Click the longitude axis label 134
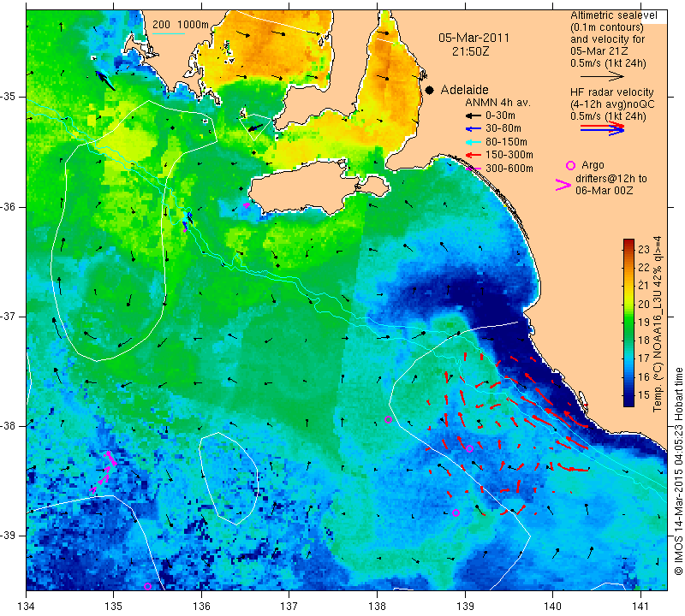 (26, 606)
